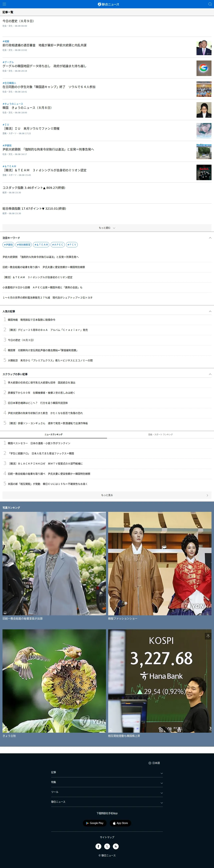Click the ＩＵ article thumbnail
Screen dimensions: 214x868
tap(204, 131)
